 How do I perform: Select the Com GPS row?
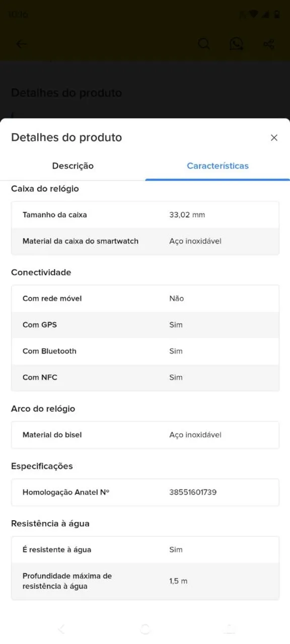(x=145, y=325)
